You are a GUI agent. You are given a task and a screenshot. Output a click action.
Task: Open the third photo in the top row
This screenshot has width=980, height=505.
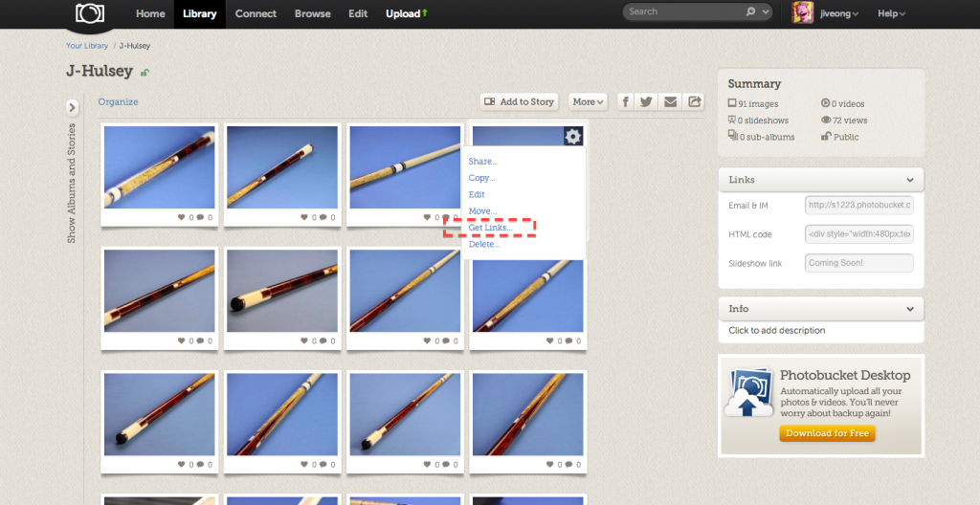[405, 167]
